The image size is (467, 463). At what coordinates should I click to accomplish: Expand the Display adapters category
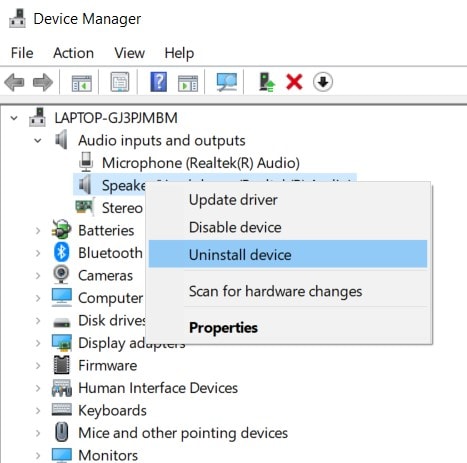[x=38, y=343]
